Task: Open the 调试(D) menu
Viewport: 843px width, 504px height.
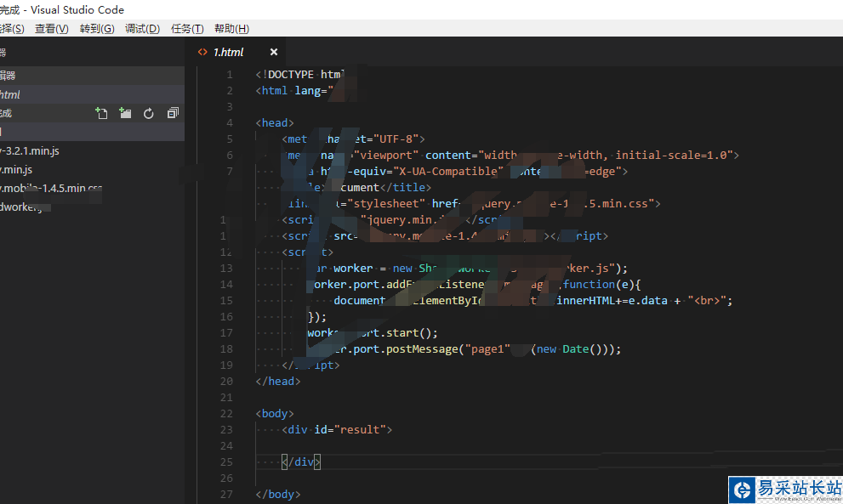Action: click(142, 29)
